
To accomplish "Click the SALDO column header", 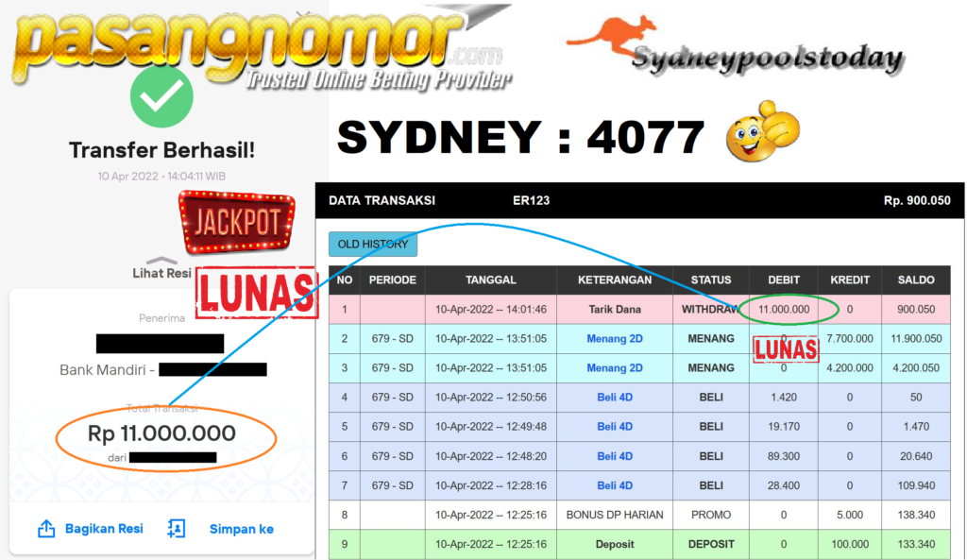I will pyautogui.click(x=916, y=280).
